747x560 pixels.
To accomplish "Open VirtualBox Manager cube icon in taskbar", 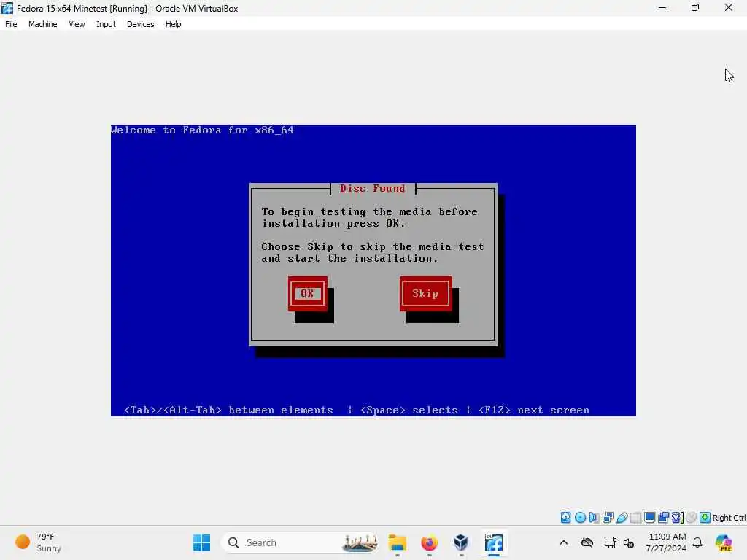I will [461, 542].
